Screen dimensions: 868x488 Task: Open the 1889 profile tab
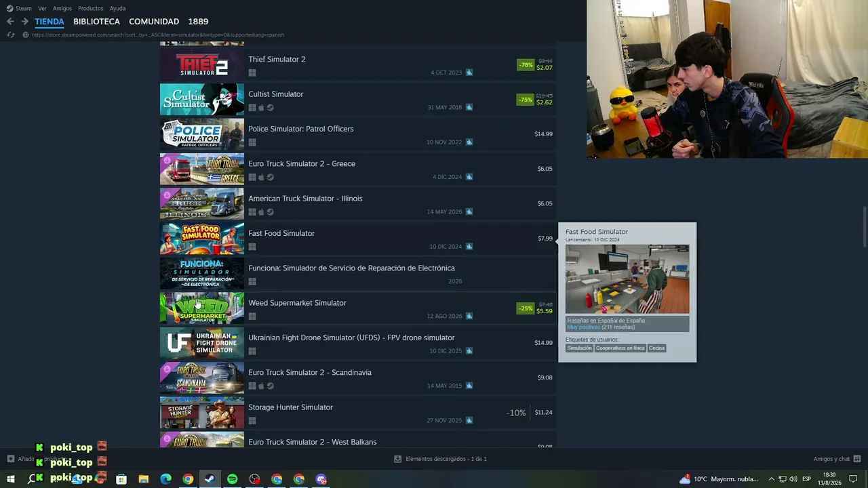pos(198,22)
